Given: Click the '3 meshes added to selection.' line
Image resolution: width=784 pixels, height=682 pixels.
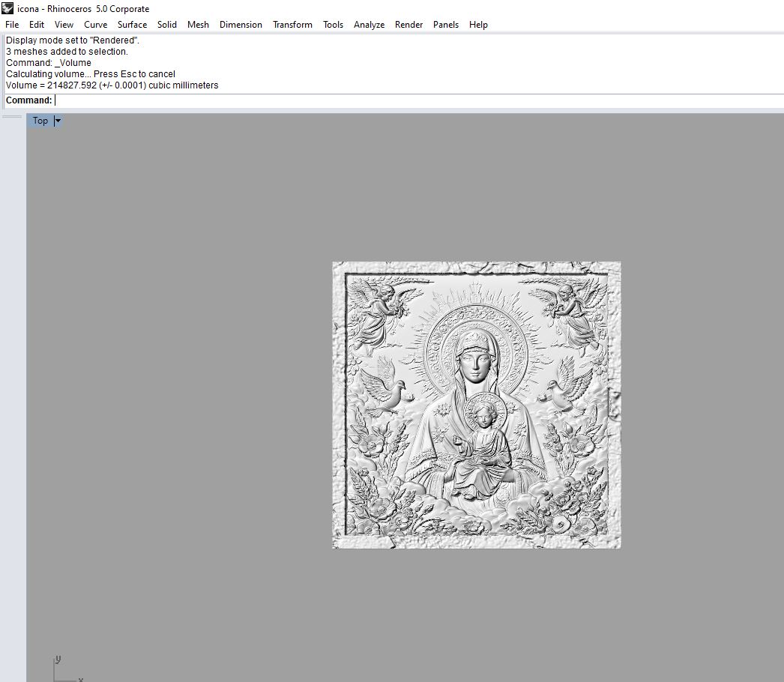Looking at the screenshot, I should (x=67, y=52).
